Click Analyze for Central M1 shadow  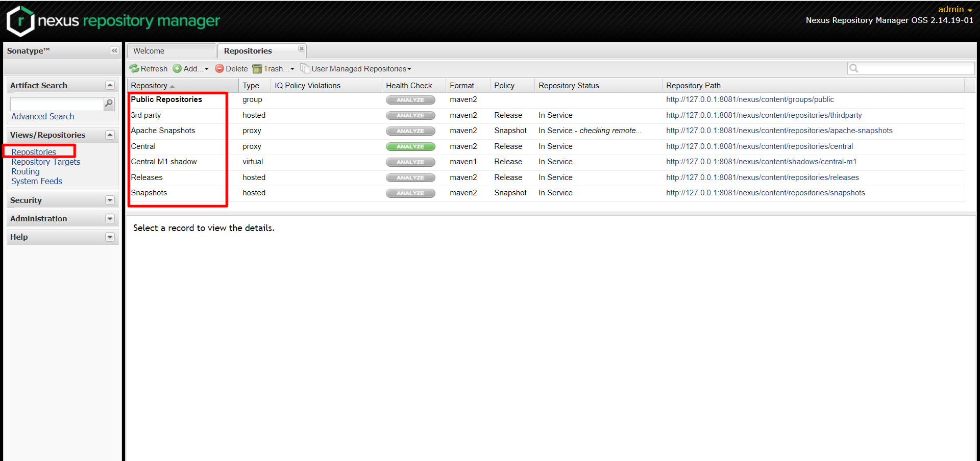point(410,162)
